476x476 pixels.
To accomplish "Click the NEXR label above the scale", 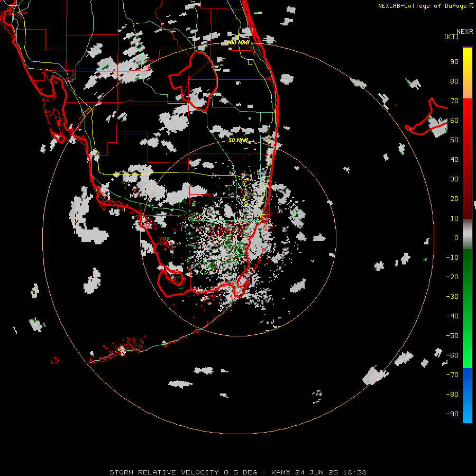I will click(465, 32).
